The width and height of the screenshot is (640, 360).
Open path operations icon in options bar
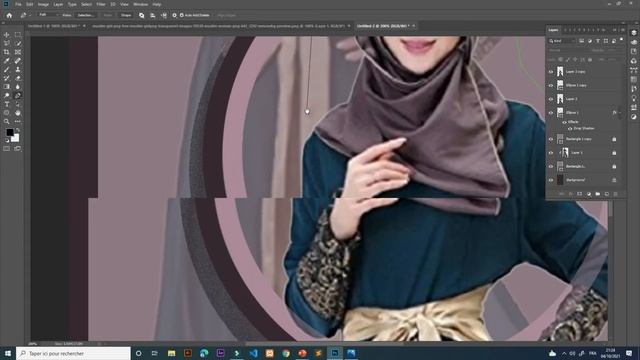pos(142,15)
